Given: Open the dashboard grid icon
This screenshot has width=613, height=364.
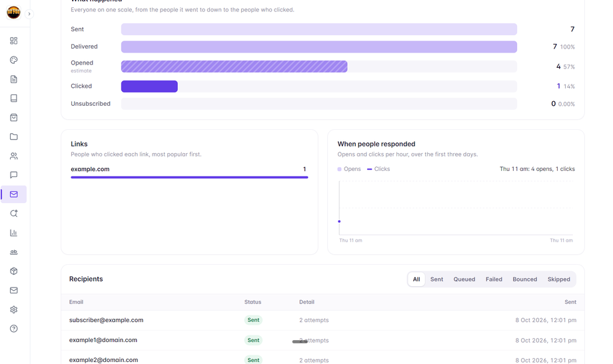Looking at the screenshot, I should (x=14, y=41).
